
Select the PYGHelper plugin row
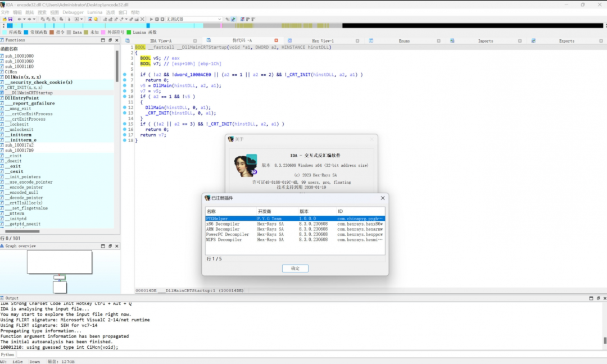pyautogui.click(x=295, y=219)
